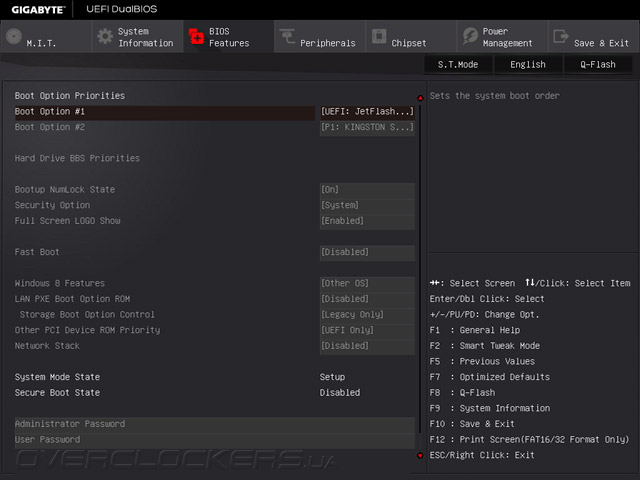Change Bootup NumLock State value On
The width and height of the screenshot is (640, 480).
pos(367,190)
